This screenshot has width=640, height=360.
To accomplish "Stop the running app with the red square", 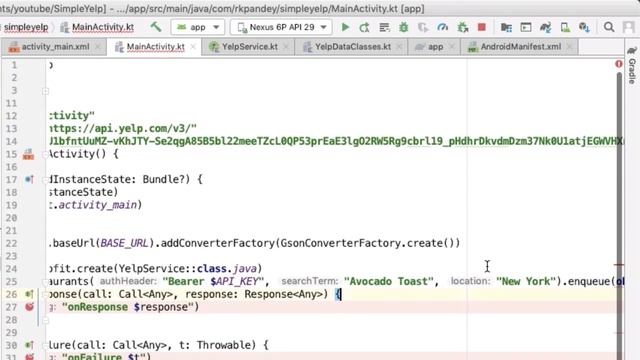I will pyautogui.click(x=482, y=27).
